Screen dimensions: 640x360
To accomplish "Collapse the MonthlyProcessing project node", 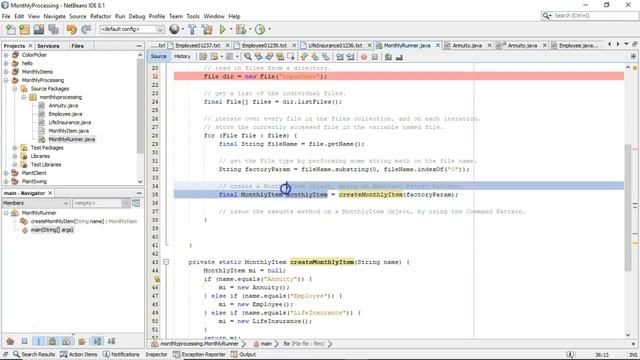I will [x=6, y=80].
